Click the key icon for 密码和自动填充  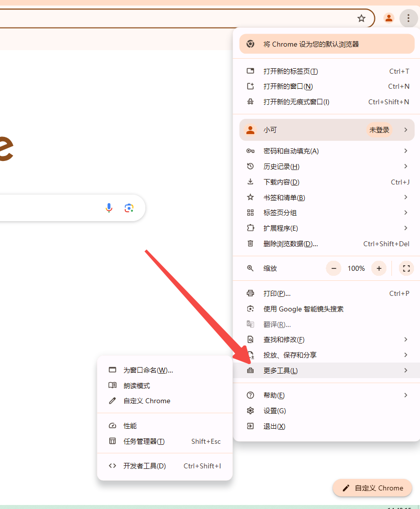(x=251, y=151)
